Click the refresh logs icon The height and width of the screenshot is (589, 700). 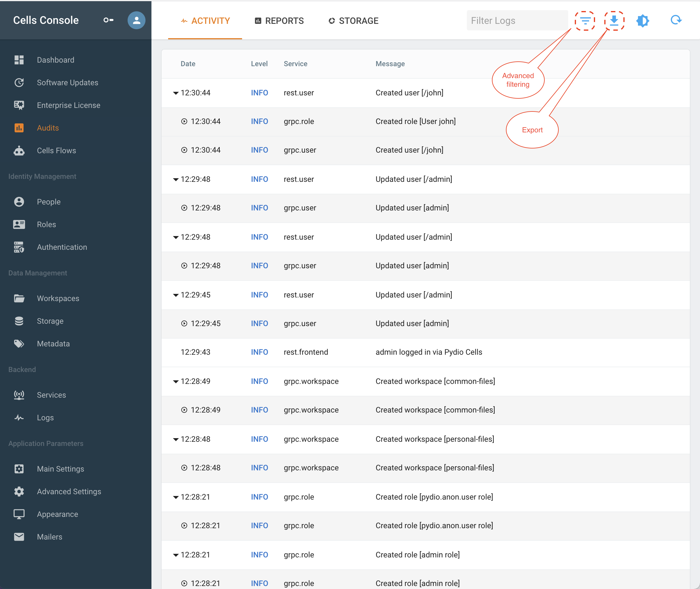[676, 20]
